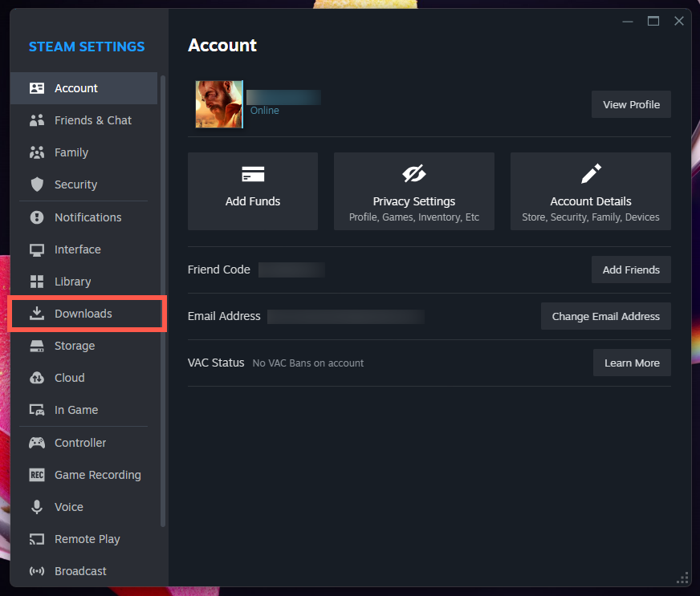The width and height of the screenshot is (700, 596).
Task: Click the Friends & Chat people icon
Action: point(37,120)
